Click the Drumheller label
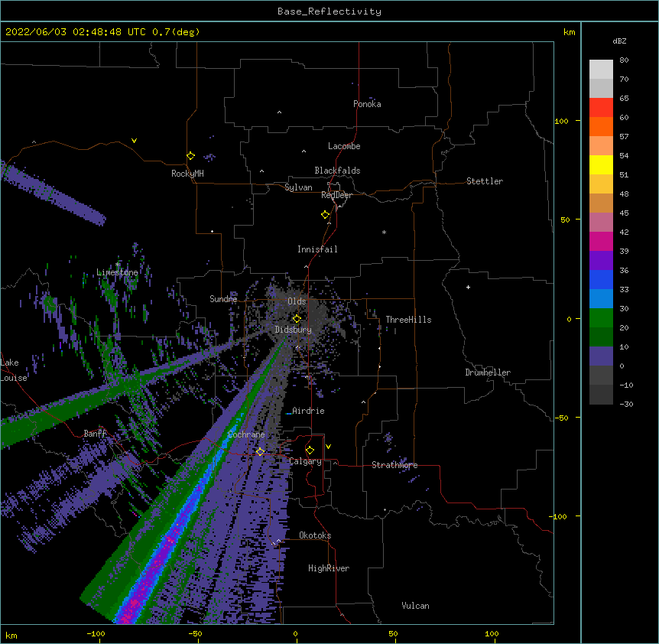659x644 pixels. [x=488, y=372]
